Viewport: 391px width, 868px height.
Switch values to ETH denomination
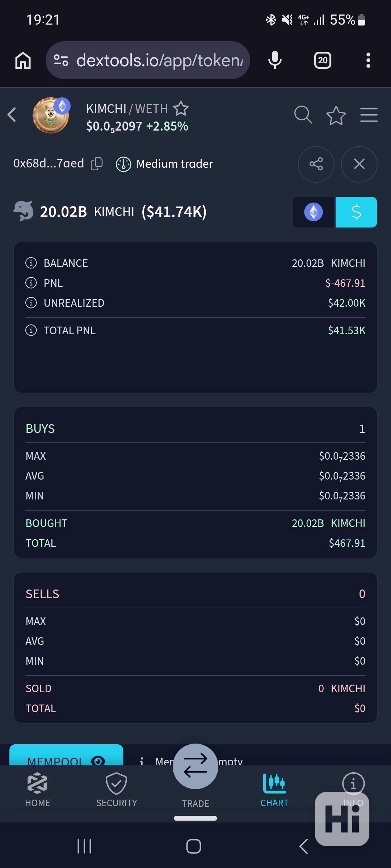[314, 212]
